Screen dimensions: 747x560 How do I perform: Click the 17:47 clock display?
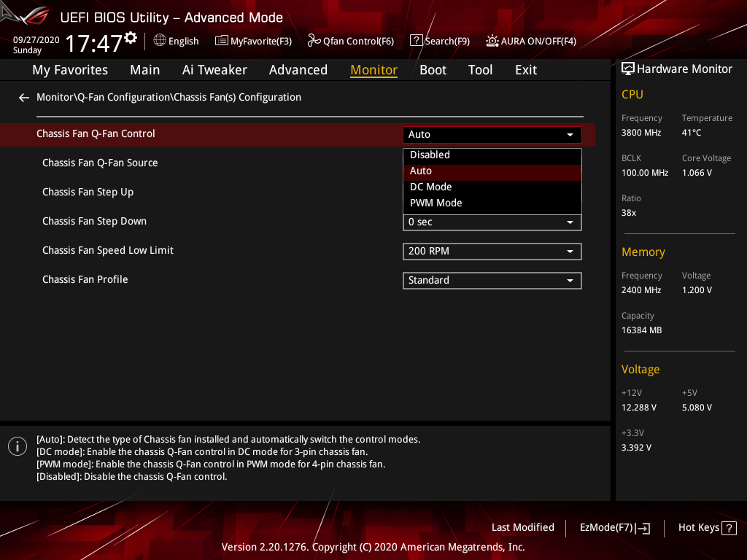click(x=94, y=44)
